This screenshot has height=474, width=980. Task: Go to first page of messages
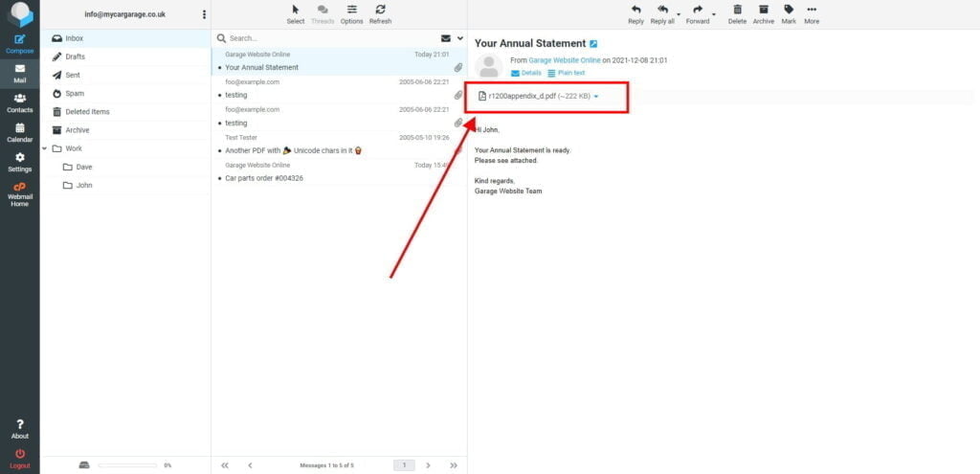coord(225,465)
